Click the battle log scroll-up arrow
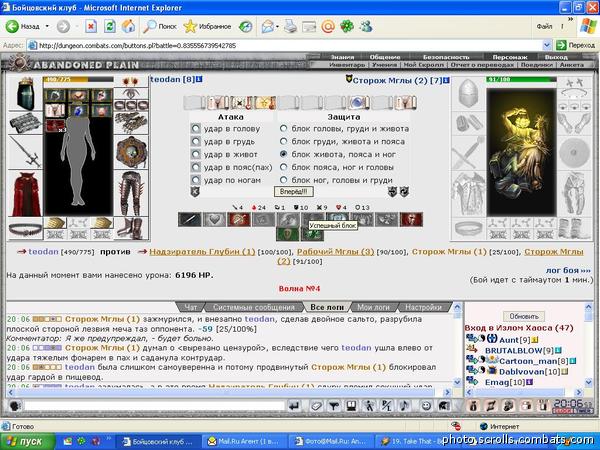Image resolution: width=600 pixels, height=450 pixels. pos(457,307)
